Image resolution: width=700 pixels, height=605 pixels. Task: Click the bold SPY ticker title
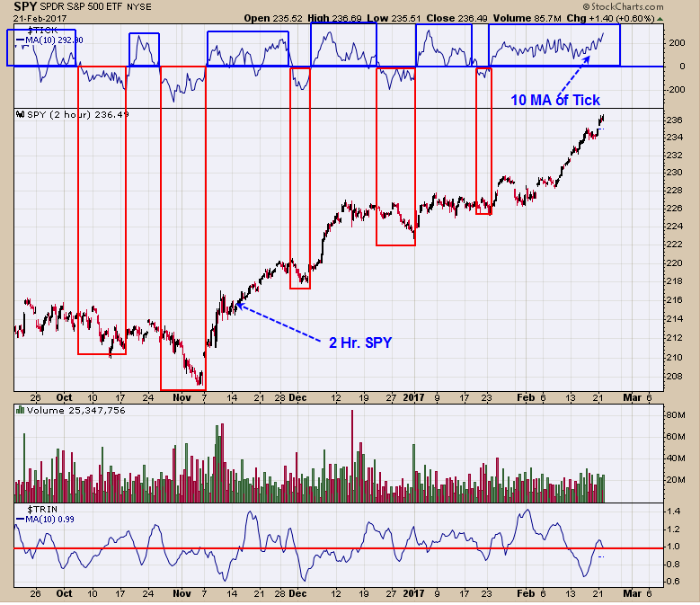point(25,6)
